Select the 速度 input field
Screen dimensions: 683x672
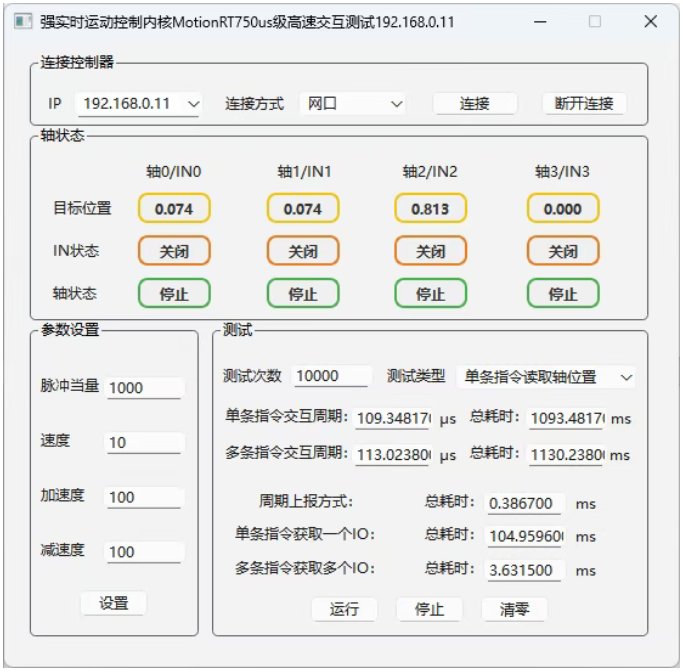pos(144,442)
